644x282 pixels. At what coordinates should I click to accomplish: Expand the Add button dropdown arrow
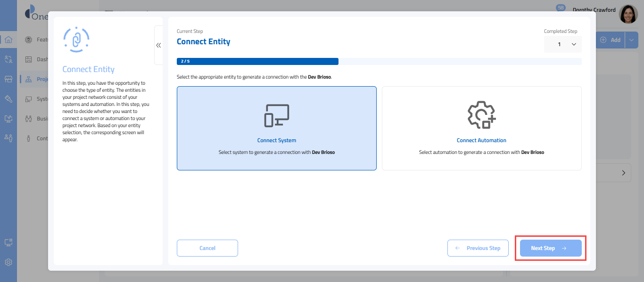[x=632, y=40]
